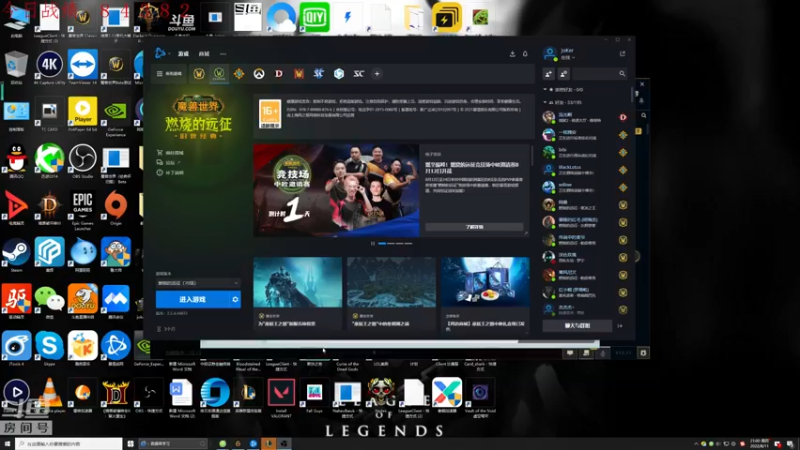
Task: Select the Warcraft III game icon
Action: (298, 73)
